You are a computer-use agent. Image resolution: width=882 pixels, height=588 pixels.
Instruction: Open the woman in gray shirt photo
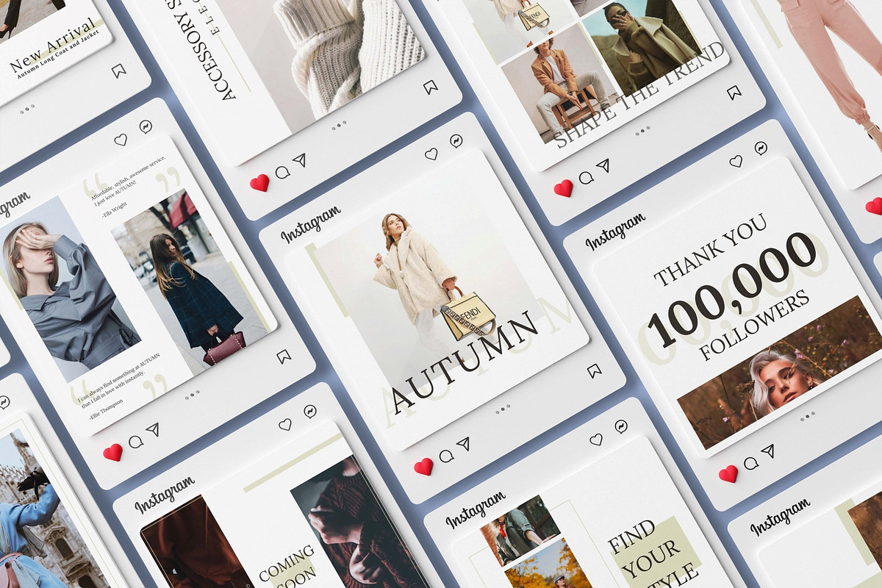[x=71, y=289]
